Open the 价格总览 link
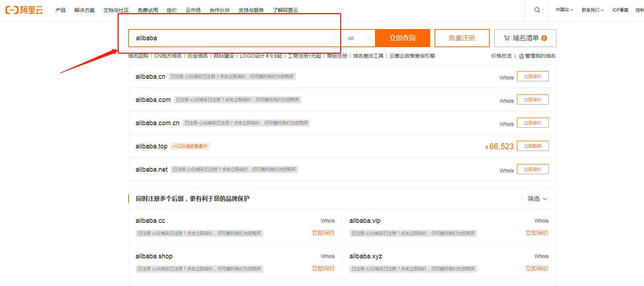644x286 pixels. pos(502,56)
